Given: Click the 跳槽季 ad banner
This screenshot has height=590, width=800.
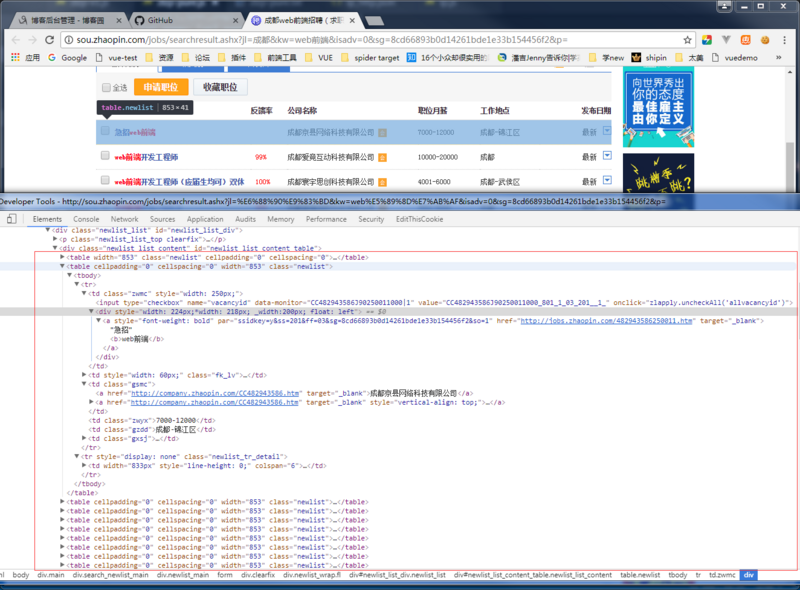Looking at the screenshot, I should coord(658,173).
